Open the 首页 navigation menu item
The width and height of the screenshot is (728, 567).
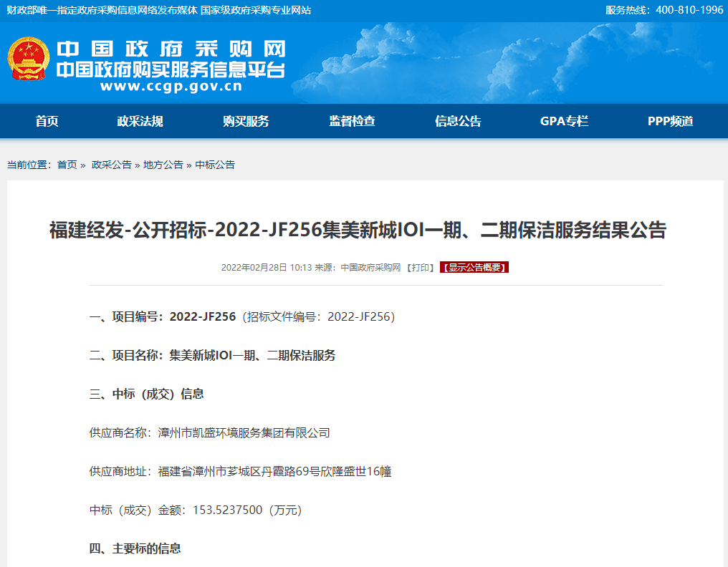tap(47, 121)
